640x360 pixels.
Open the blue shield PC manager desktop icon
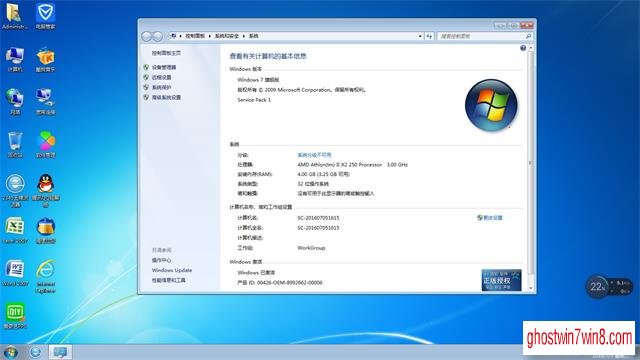45,16
